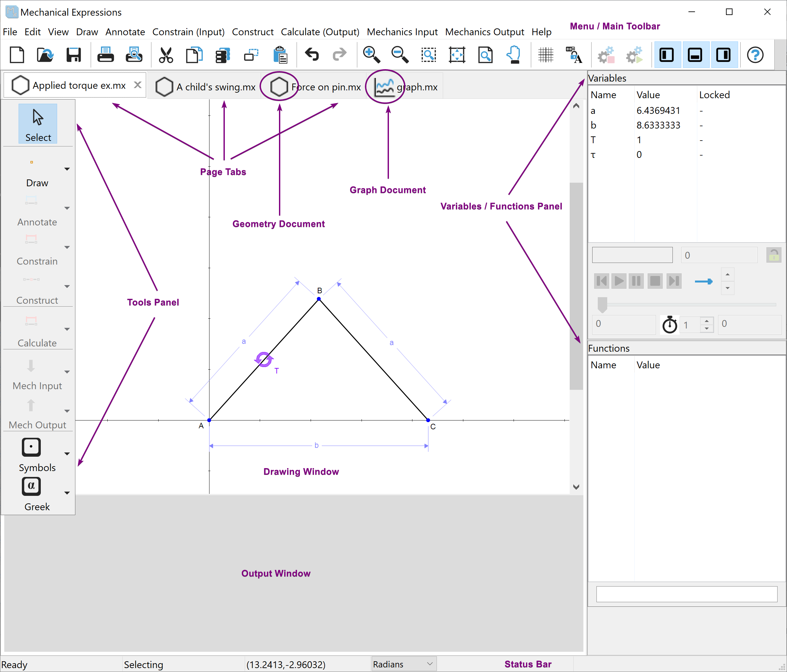Toggle the grid display button
787x672 pixels.
[x=546, y=55]
